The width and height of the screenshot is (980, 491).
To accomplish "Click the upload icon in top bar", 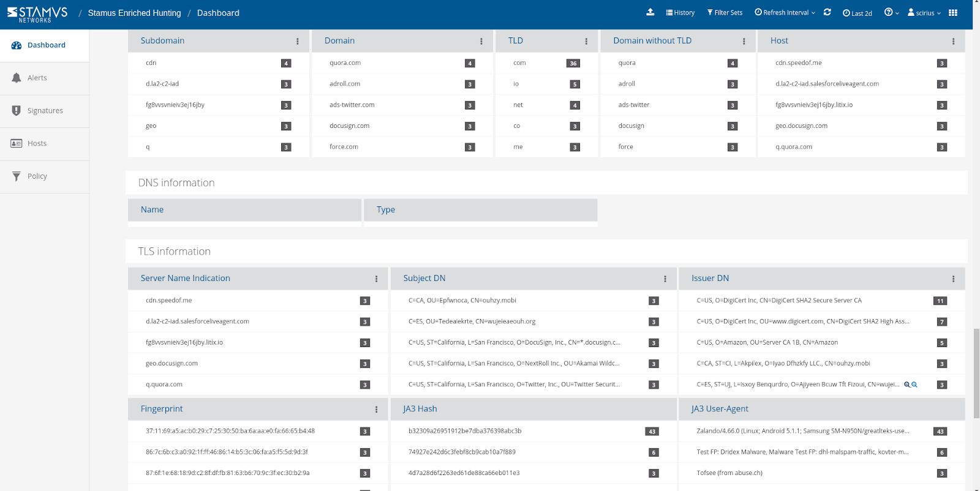I will pos(650,12).
